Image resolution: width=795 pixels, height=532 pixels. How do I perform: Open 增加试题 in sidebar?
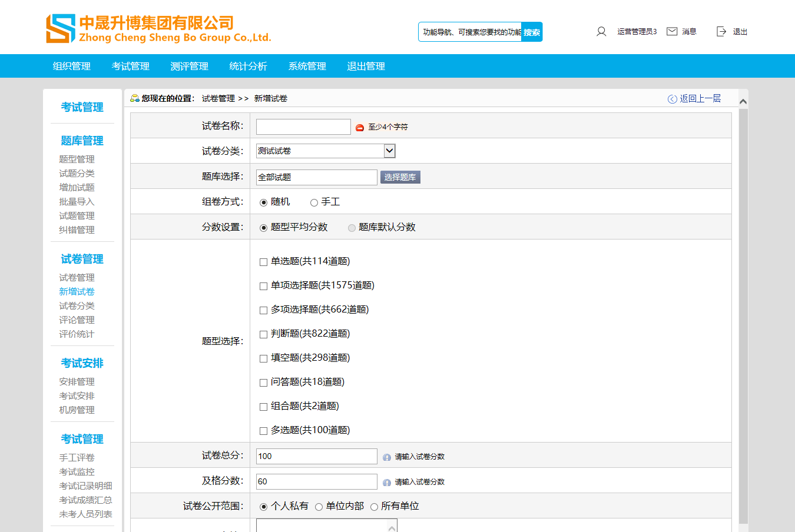[77, 188]
